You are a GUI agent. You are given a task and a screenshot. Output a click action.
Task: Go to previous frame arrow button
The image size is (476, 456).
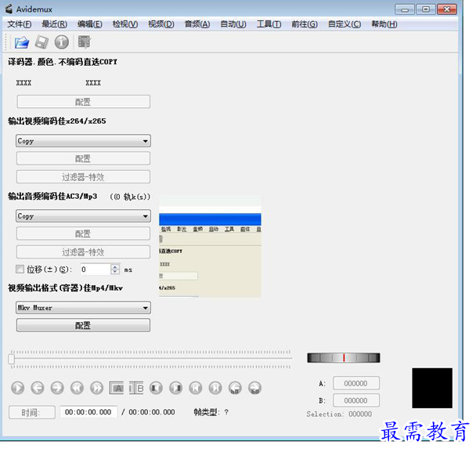pos(38,387)
